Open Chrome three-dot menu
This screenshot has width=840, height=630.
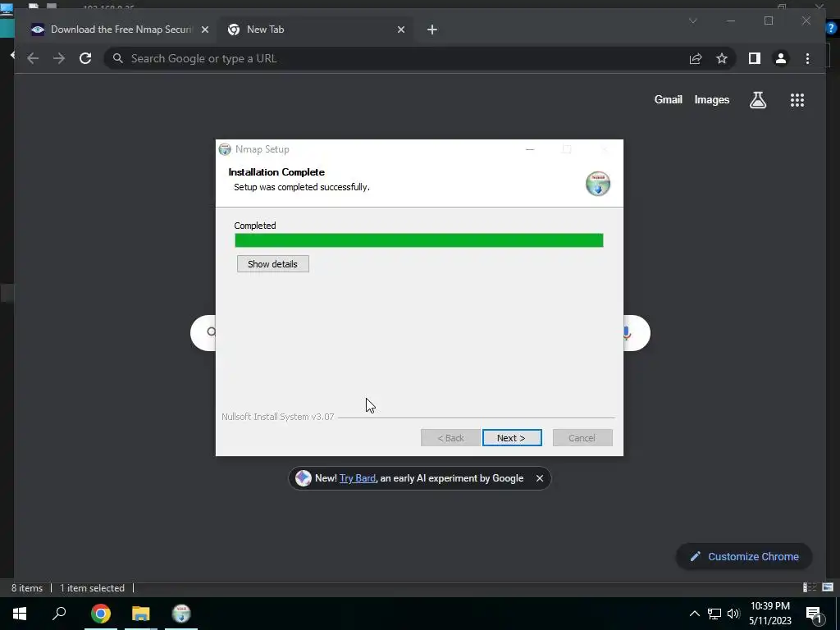807,58
